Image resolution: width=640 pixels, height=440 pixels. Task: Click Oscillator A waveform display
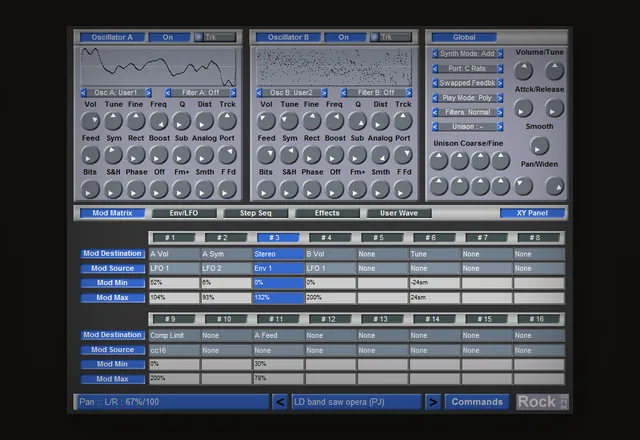pos(158,67)
